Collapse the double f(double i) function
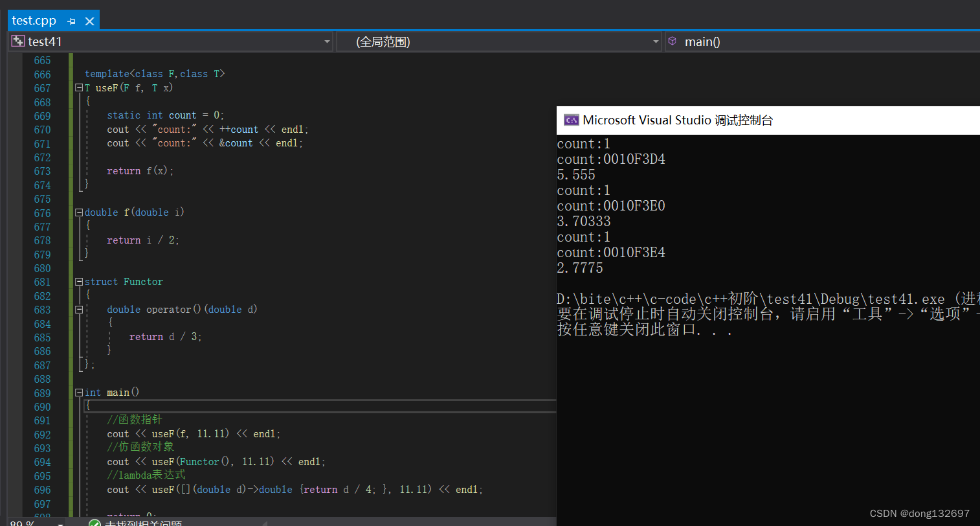The width and height of the screenshot is (980, 526). pyautogui.click(x=79, y=212)
